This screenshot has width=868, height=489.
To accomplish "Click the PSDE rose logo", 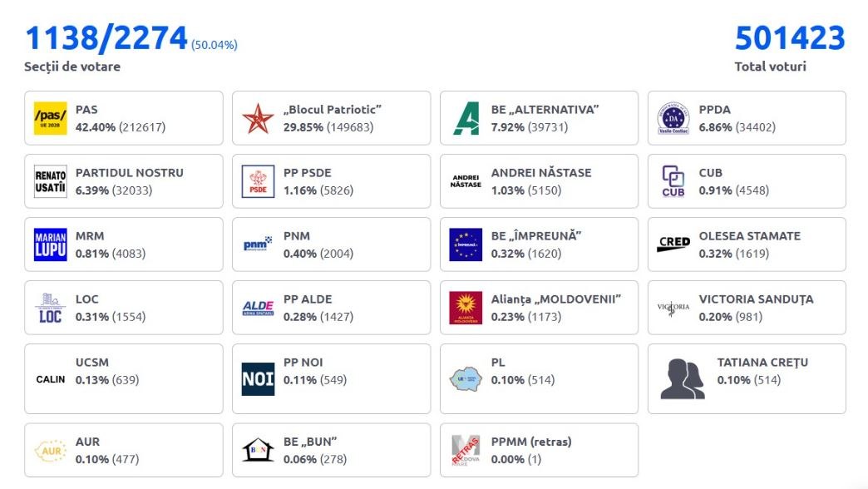I will pyautogui.click(x=258, y=181).
